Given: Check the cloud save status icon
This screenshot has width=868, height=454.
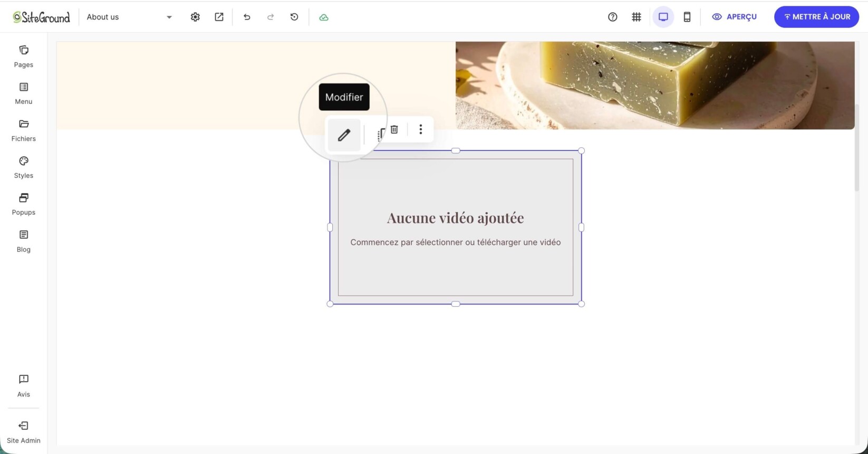Looking at the screenshot, I should pyautogui.click(x=324, y=17).
